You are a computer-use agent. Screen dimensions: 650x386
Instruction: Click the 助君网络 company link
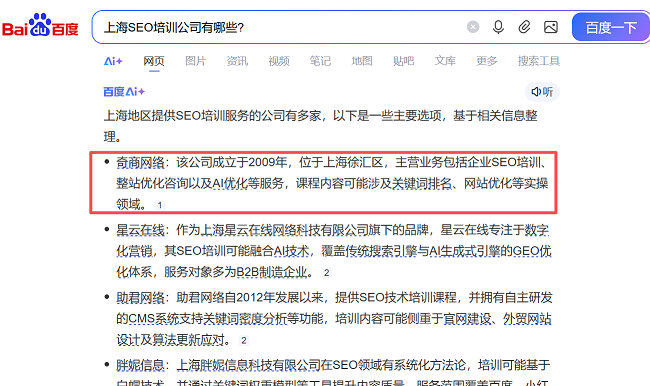click(x=140, y=298)
